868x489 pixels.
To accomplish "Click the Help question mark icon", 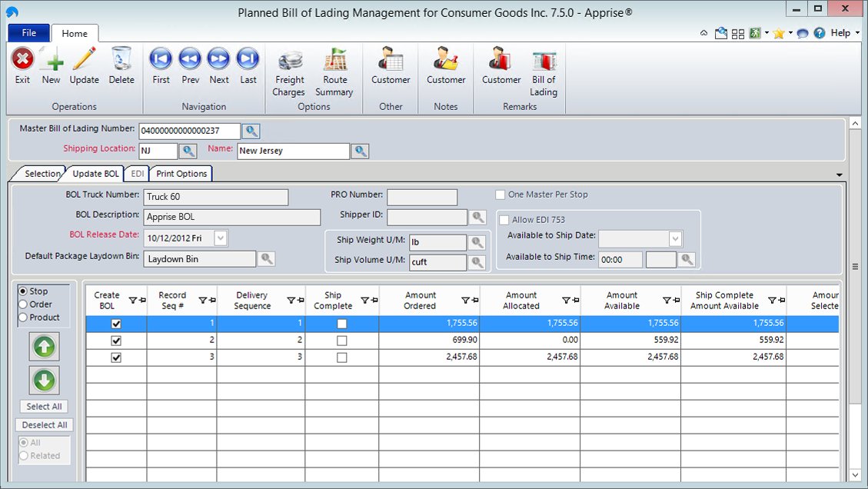I will [x=820, y=33].
